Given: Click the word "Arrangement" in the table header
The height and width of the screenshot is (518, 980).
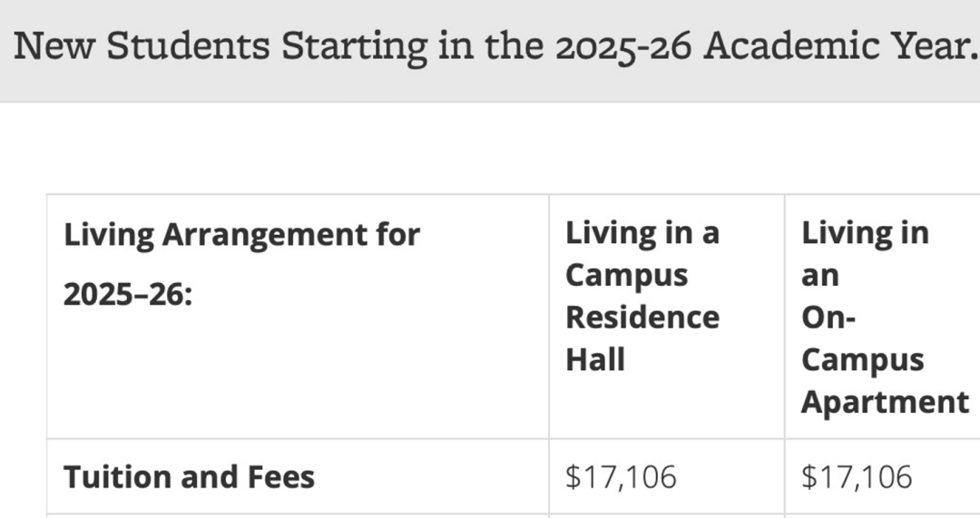Looking at the screenshot, I should (x=264, y=236).
